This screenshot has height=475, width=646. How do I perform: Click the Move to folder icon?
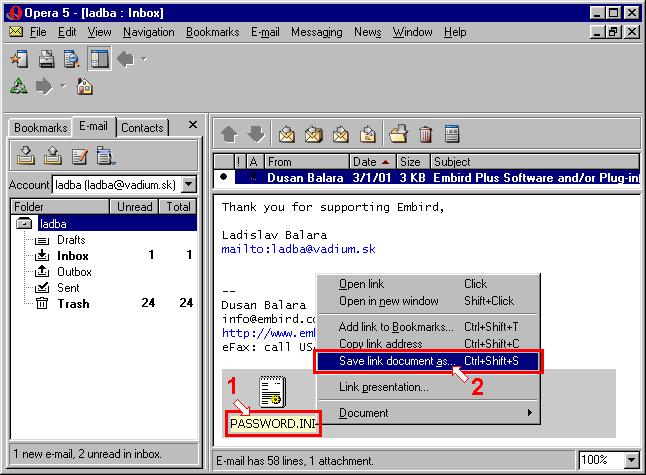click(399, 134)
